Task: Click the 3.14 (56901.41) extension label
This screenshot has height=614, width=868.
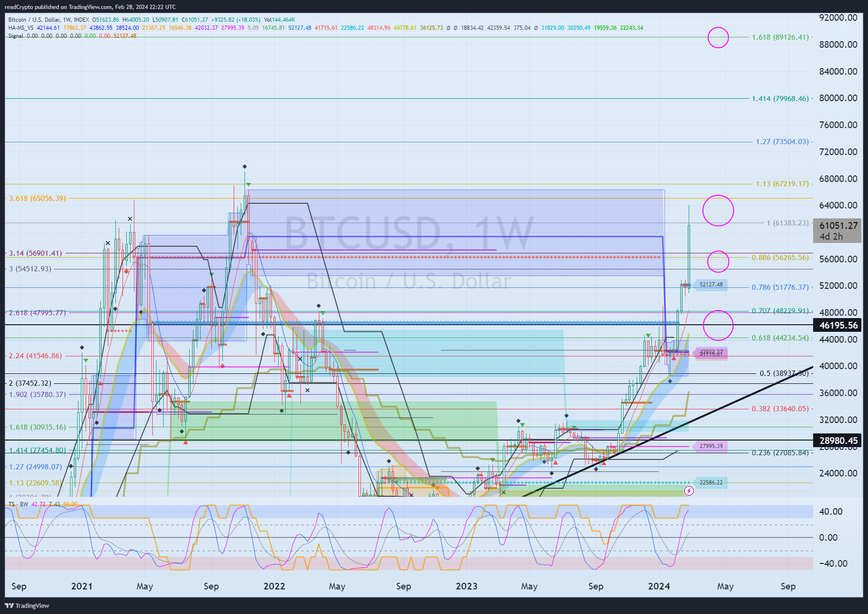Action: [x=35, y=253]
